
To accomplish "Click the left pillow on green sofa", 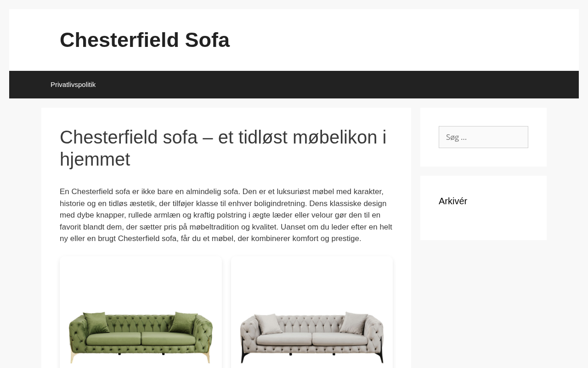I will coord(97,323).
